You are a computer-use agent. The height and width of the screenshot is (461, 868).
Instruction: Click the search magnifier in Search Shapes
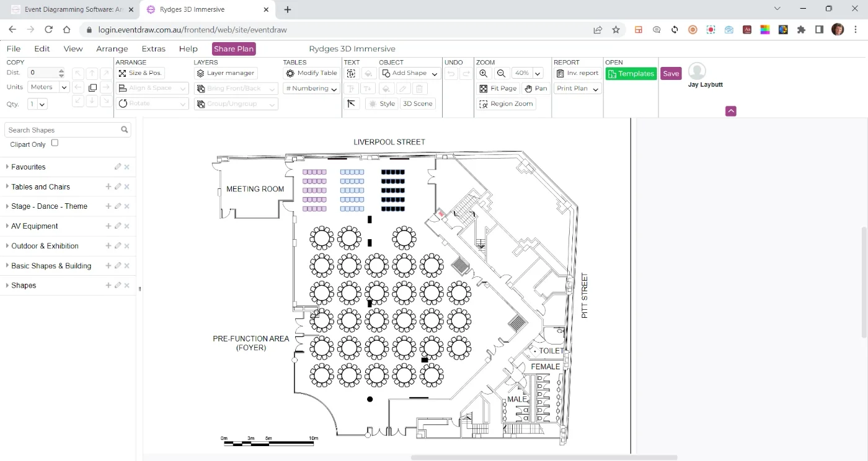[125, 130]
